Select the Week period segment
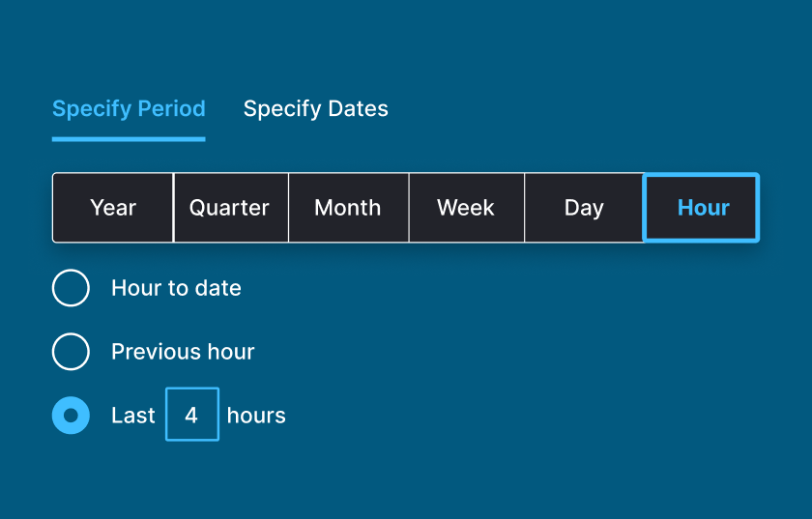This screenshot has height=519, width=812. point(466,208)
